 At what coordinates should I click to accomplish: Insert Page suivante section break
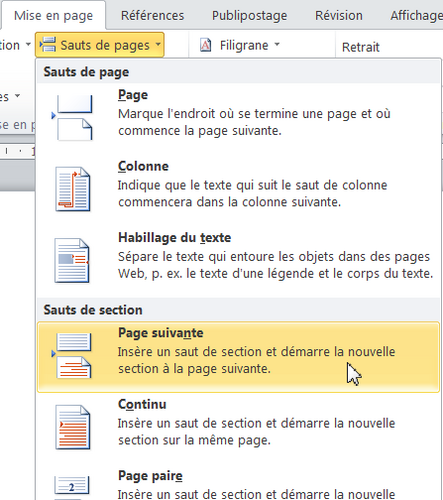(238, 357)
